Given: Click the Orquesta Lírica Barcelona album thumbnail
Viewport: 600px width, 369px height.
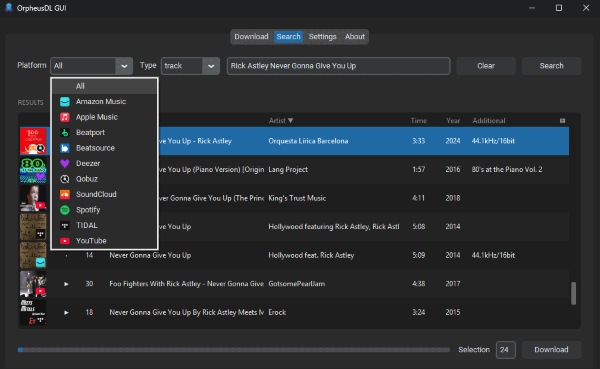Looking at the screenshot, I should tap(33, 141).
